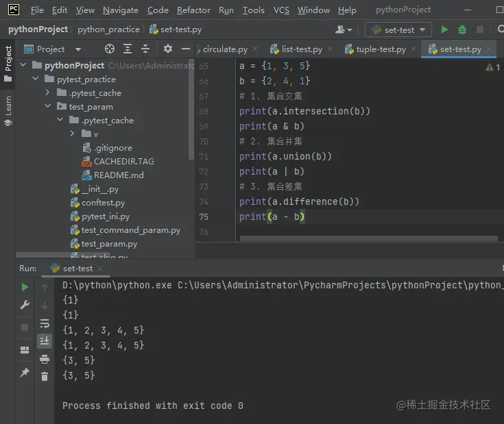Clear the Run output with trash icon
The width and height of the screenshot is (504, 424).
pos(45,376)
